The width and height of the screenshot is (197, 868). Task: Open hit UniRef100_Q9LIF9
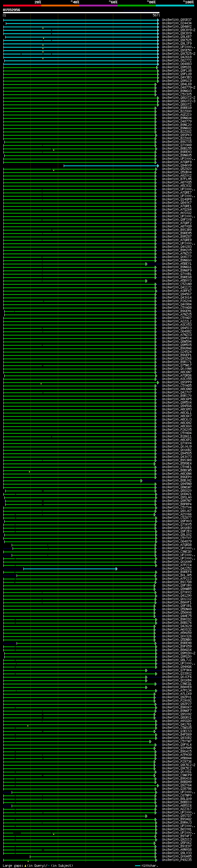(177, 43)
